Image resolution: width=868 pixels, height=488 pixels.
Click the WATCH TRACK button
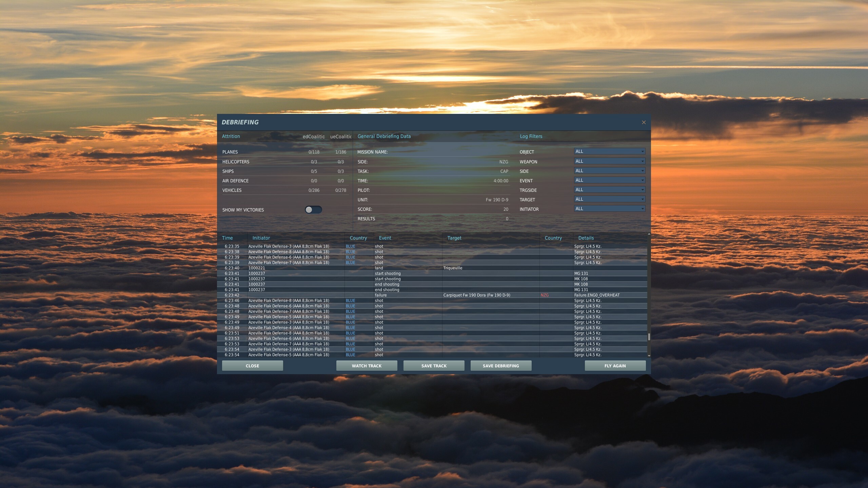click(367, 366)
